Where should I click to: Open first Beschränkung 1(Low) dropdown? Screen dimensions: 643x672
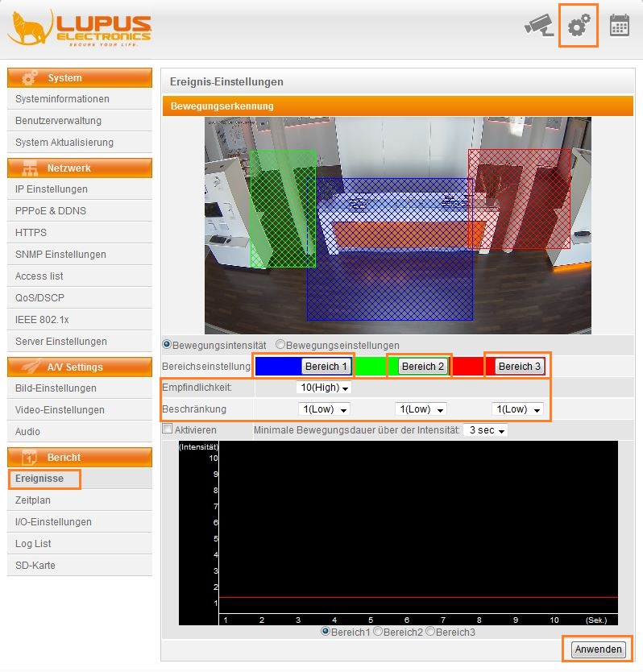326,409
